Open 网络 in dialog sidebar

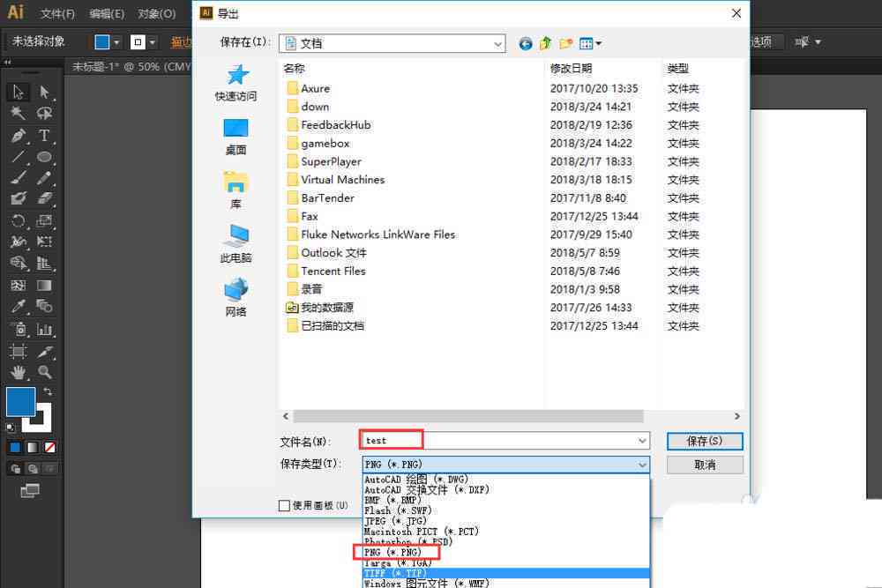236,297
